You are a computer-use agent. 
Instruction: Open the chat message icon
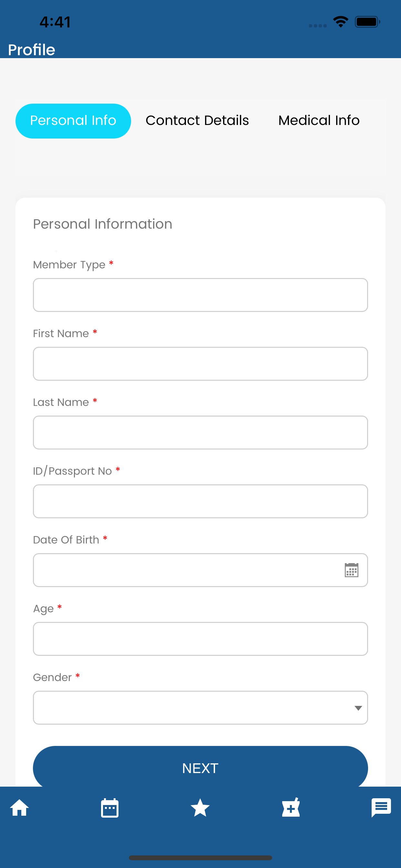click(x=381, y=807)
